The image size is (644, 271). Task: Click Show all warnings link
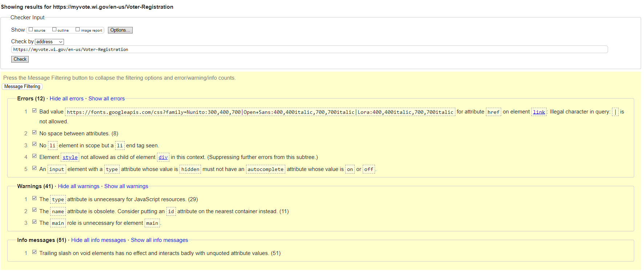coord(126,186)
